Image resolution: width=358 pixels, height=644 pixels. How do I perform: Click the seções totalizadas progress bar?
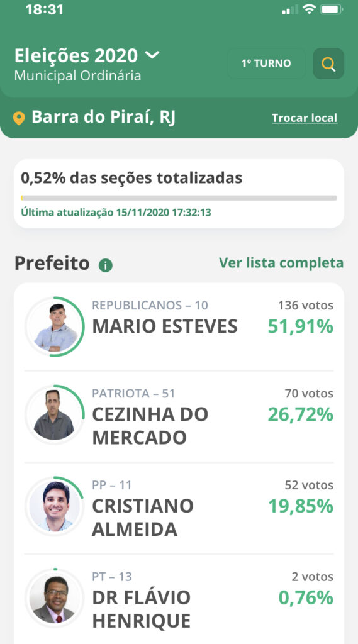(179, 198)
